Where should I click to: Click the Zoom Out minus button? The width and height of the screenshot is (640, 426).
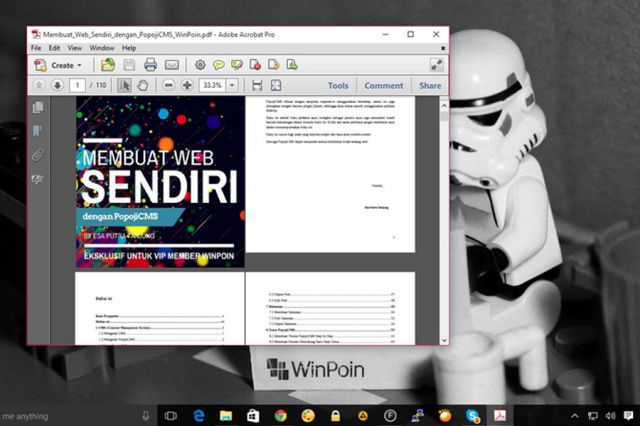[x=169, y=85]
